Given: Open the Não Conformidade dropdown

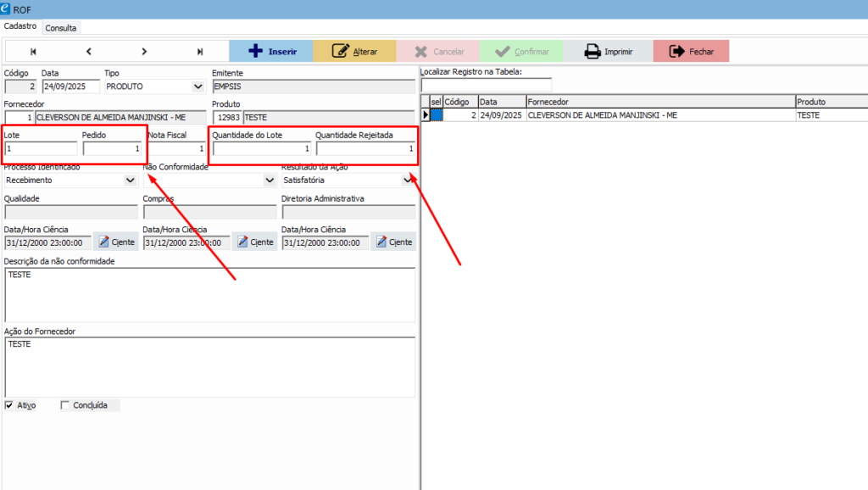Looking at the screenshot, I should [x=269, y=180].
